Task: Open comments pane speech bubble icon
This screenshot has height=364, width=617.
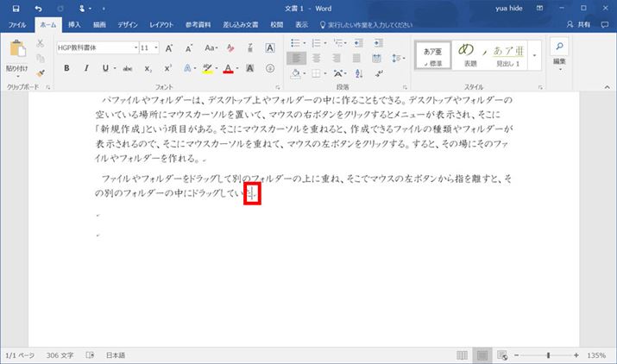Action: (605, 24)
